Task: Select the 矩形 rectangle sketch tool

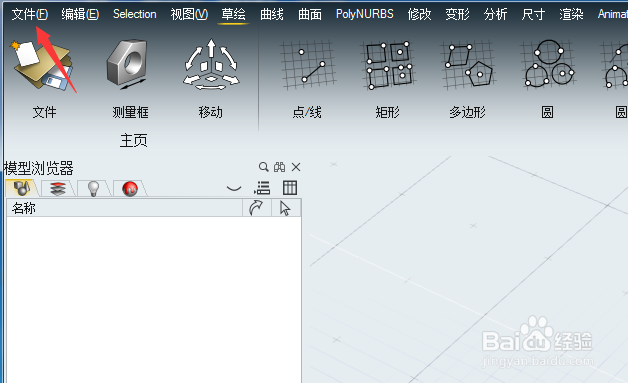Action: (388, 65)
